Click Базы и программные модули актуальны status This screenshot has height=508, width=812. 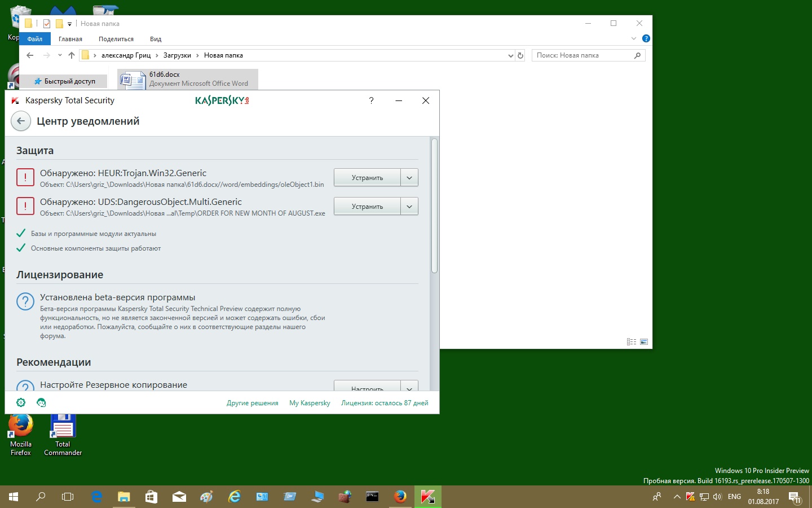pyautogui.click(x=94, y=234)
